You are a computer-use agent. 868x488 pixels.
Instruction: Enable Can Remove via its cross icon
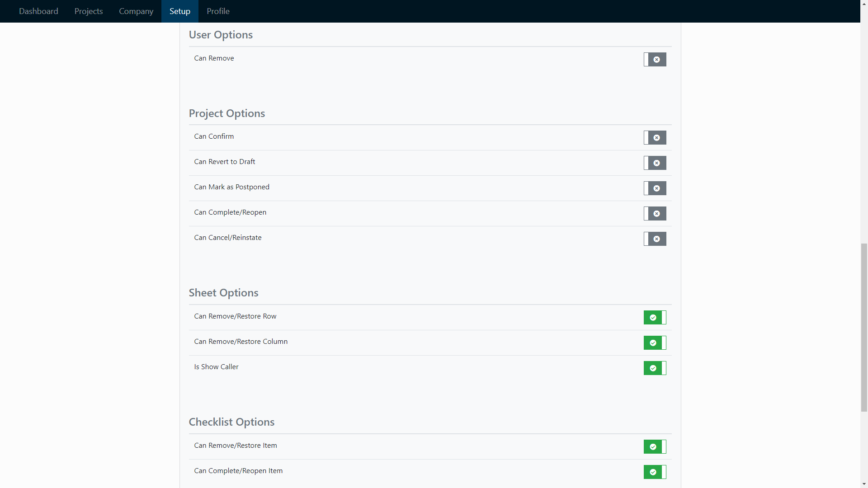656,59
